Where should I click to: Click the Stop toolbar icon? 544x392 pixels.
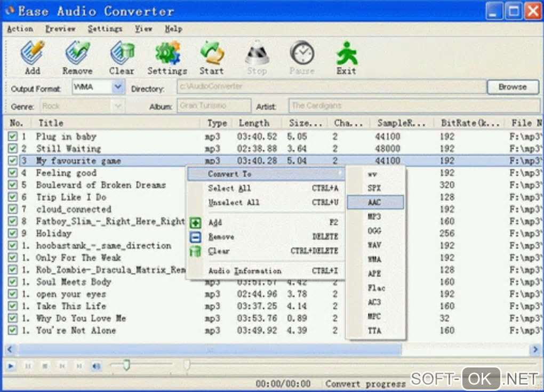(x=257, y=53)
